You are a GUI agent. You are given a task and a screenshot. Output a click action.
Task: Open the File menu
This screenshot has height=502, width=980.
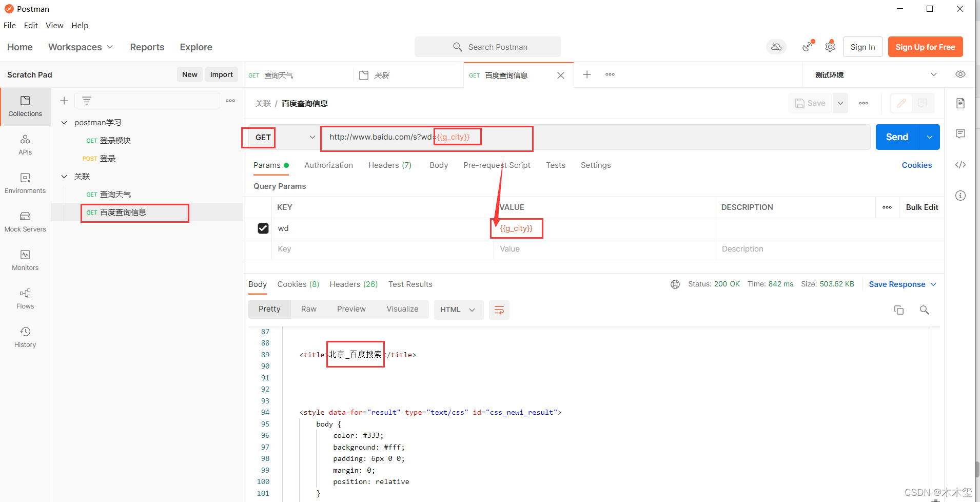10,25
